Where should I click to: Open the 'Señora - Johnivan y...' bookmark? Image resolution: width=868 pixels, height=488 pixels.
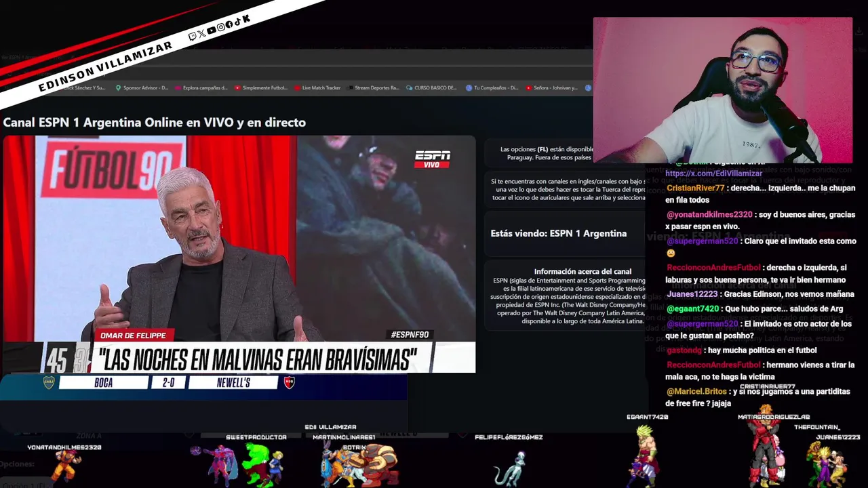point(551,87)
